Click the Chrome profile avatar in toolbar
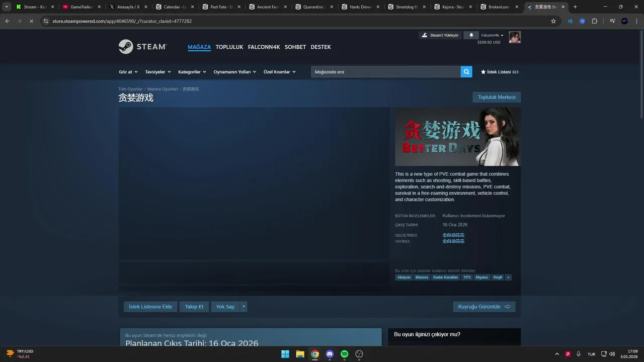 click(624, 21)
